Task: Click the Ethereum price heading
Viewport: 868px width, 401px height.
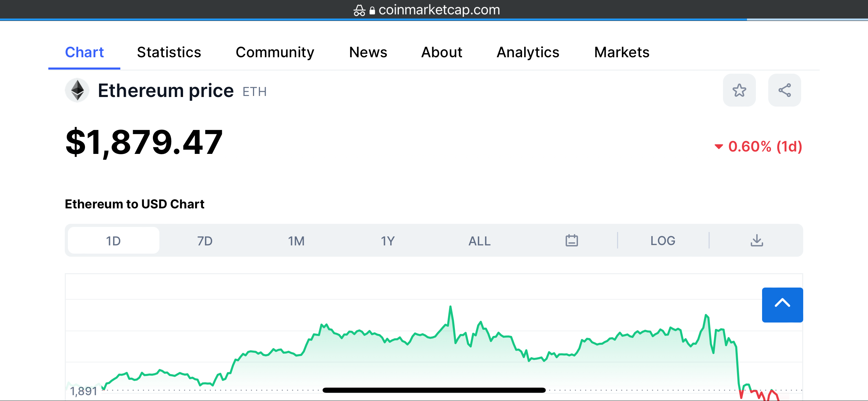Action: click(x=166, y=90)
